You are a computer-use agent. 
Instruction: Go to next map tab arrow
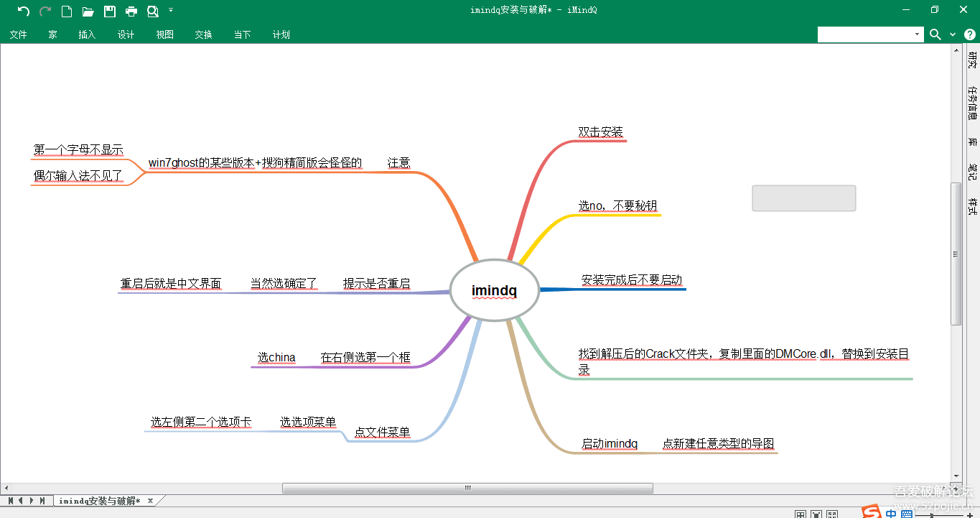32,500
